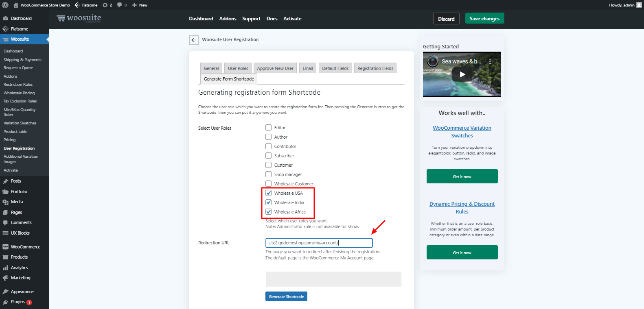The width and height of the screenshot is (644, 309).
Task: Switch to the Approve New User tab
Action: [x=275, y=68]
